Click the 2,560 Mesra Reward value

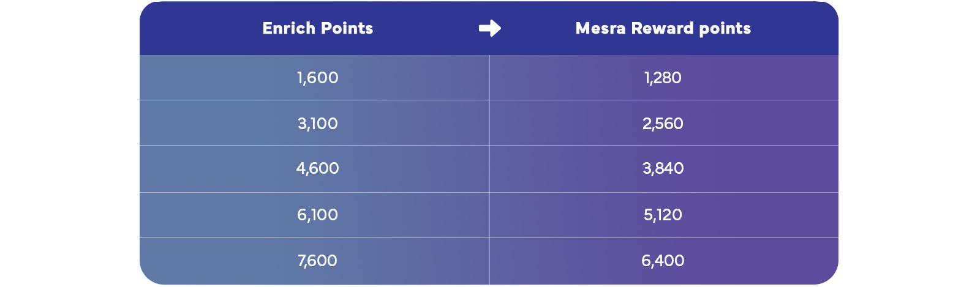click(663, 124)
